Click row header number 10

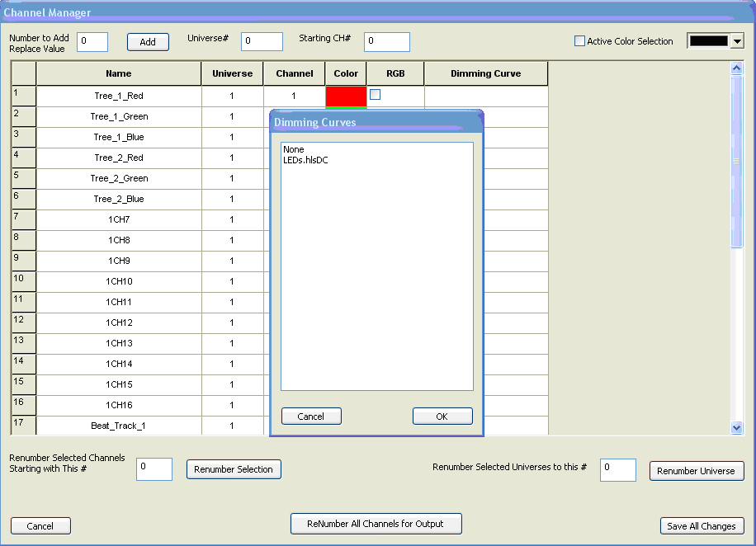click(24, 282)
